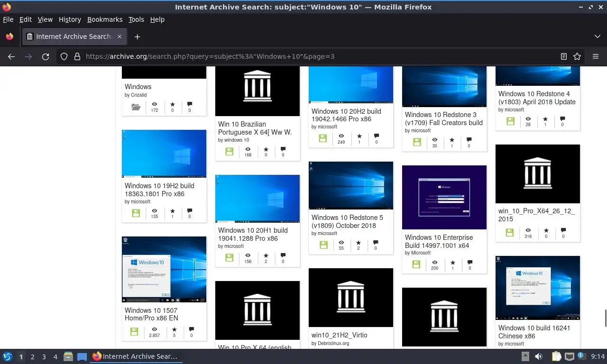The image size is (607, 364).
Task: Open Windows 10 build 16241 Chinese x86 title
Action: coord(534,332)
